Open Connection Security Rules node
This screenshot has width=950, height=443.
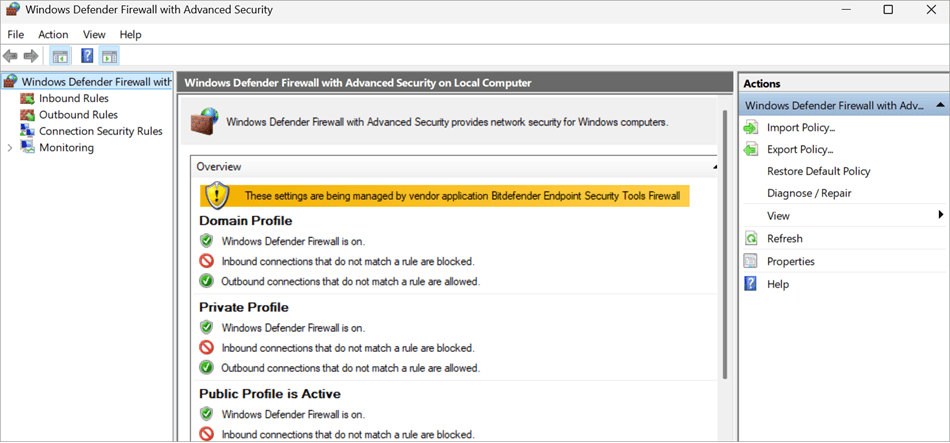click(x=100, y=131)
